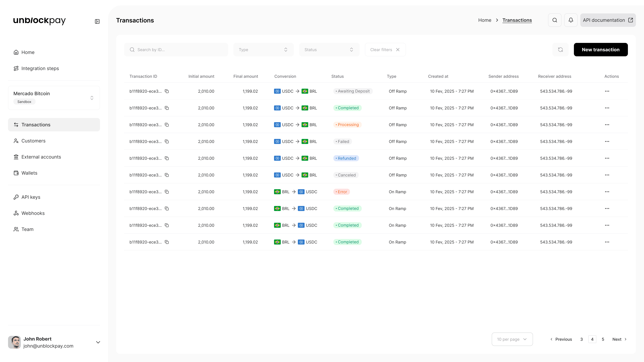Screen dimensions: 644x362
Task: Click the refresh transactions icon
Action: click(560, 50)
